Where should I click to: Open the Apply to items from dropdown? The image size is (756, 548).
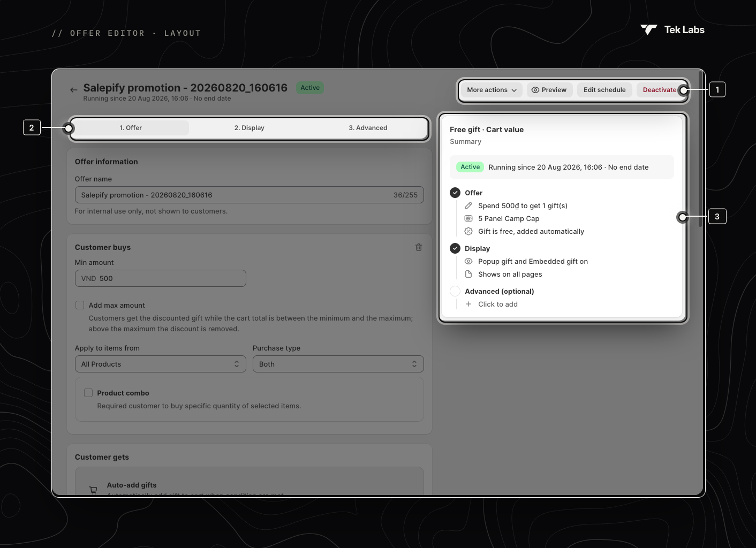[x=161, y=364]
